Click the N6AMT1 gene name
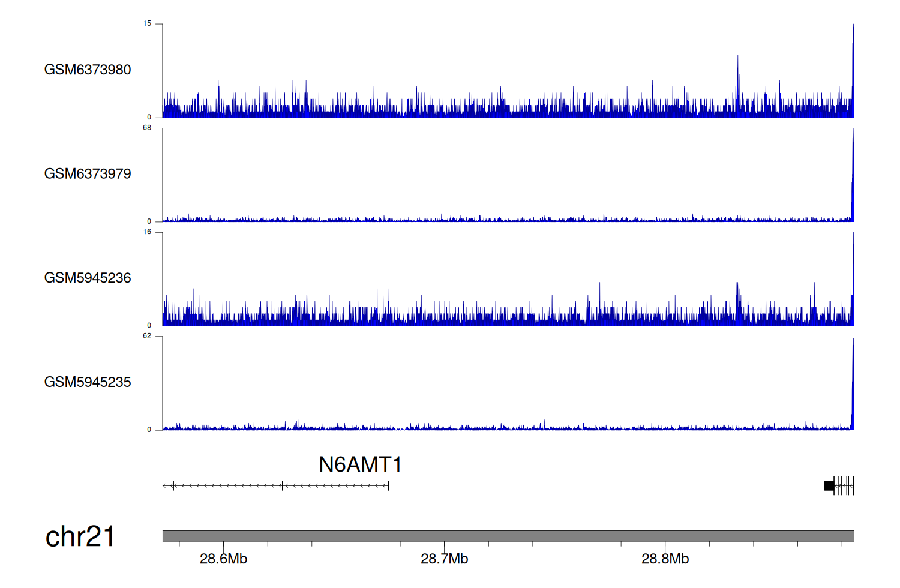This screenshot has width=900, height=588. tap(360, 464)
